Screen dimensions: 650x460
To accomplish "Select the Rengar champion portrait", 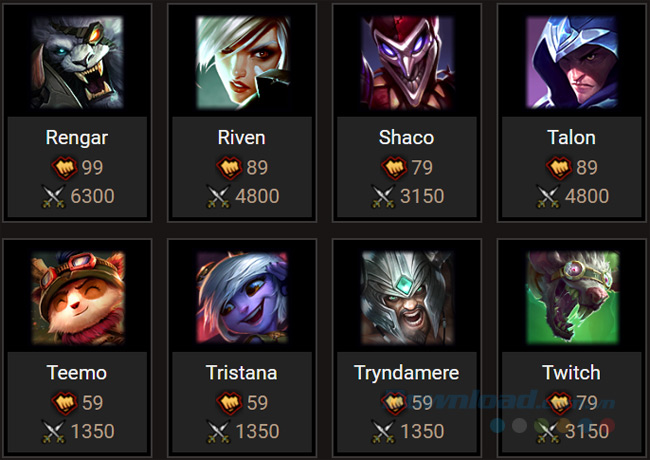I will click(77, 62).
